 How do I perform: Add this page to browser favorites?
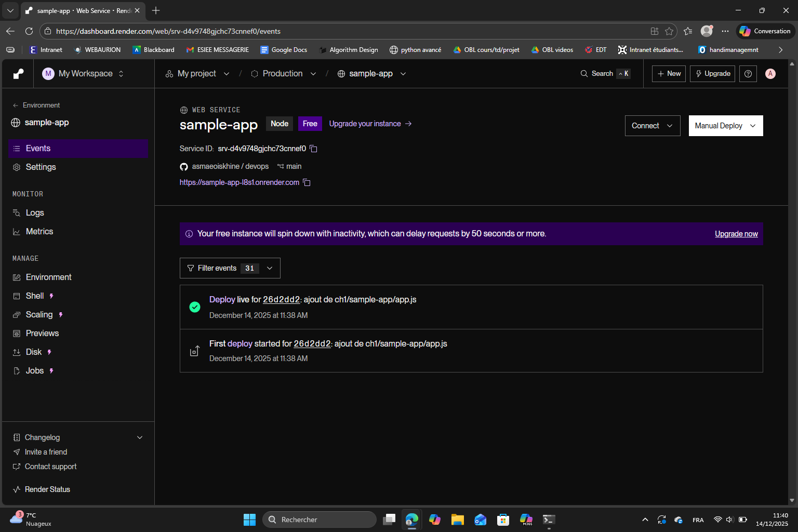[669, 31]
